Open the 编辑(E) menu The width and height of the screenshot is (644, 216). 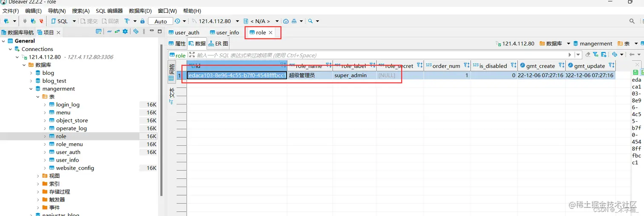point(33,11)
